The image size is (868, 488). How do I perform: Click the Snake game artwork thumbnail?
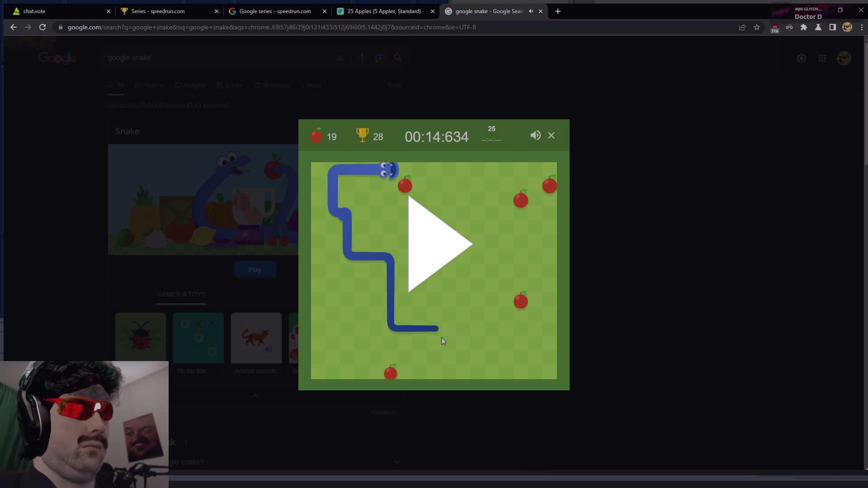(203, 200)
